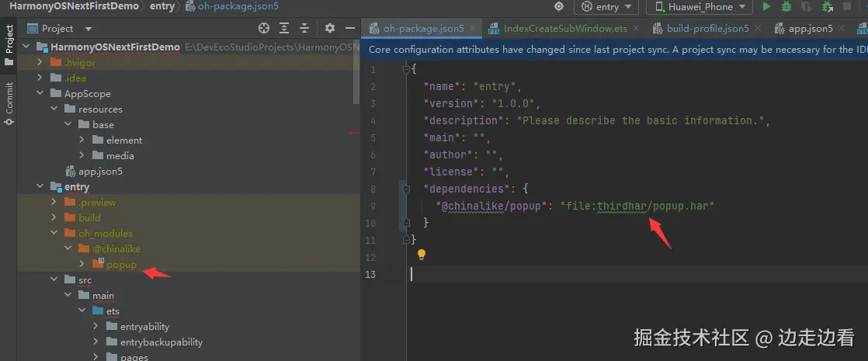
Task: Open the Project tool window side tab
Action: [9, 45]
